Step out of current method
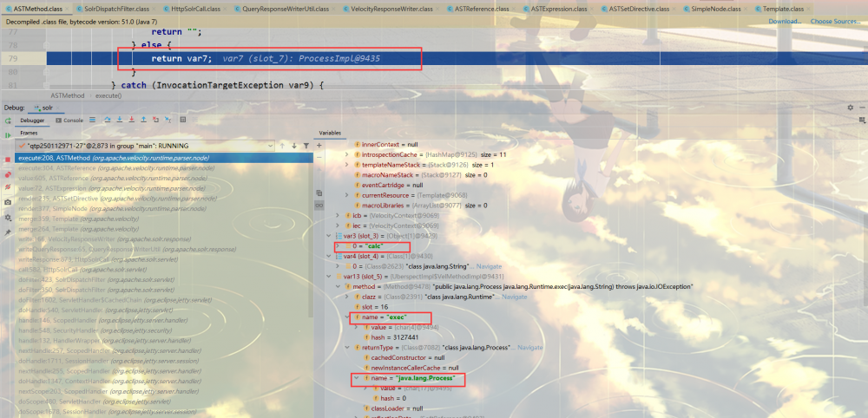 143,120
